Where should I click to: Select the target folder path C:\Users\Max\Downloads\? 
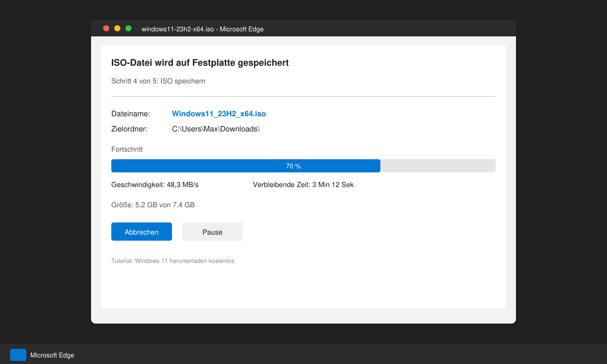(x=216, y=129)
